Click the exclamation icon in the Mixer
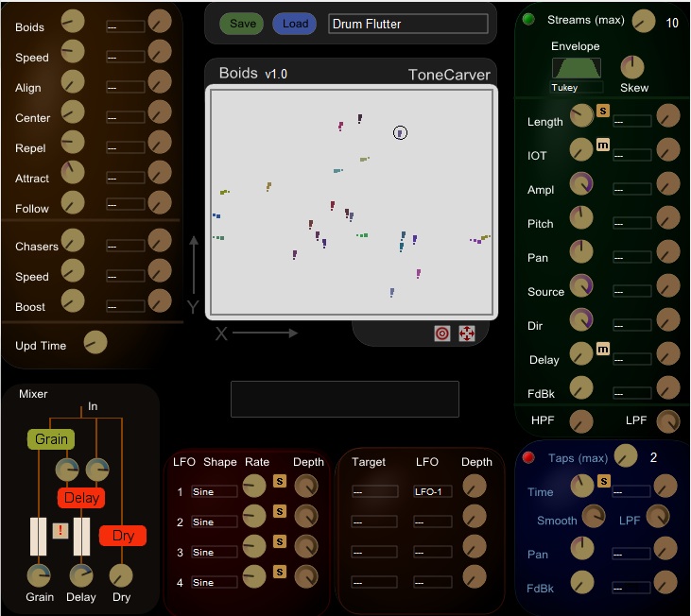Image resolution: width=691 pixels, height=616 pixels. (x=60, y=531)
